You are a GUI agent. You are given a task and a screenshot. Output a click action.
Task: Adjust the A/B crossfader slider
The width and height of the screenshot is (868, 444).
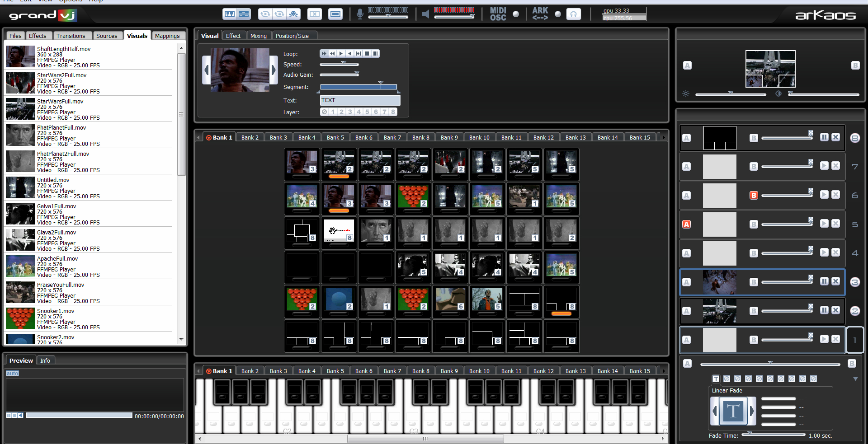[x=770, y=364]
